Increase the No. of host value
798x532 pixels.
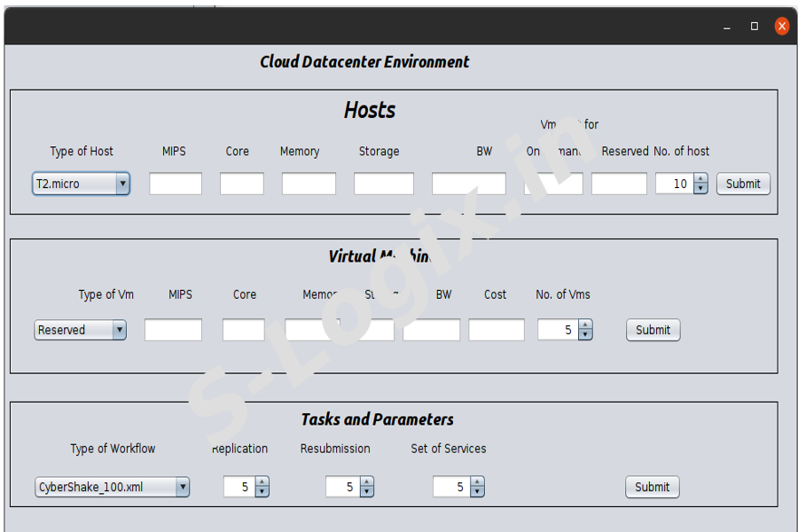[x=701, y=180]
